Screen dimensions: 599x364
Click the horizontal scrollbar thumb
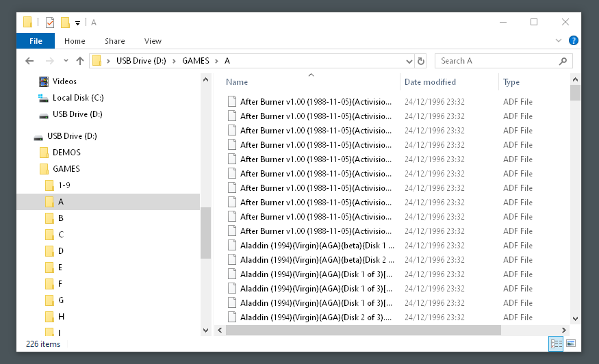click(364, 330)
